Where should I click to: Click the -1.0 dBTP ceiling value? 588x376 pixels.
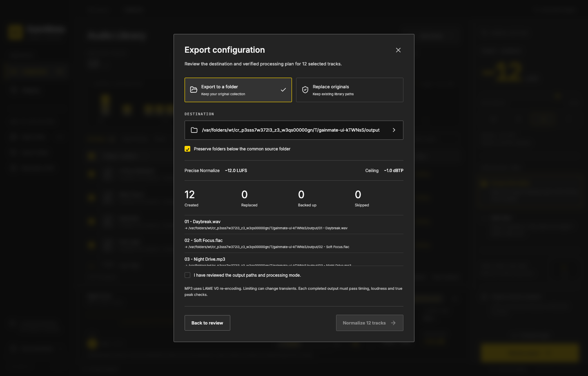pos(394,170)
